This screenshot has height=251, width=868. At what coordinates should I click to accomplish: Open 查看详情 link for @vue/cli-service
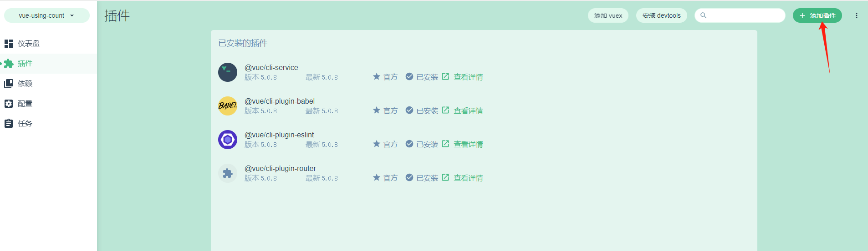468,77
